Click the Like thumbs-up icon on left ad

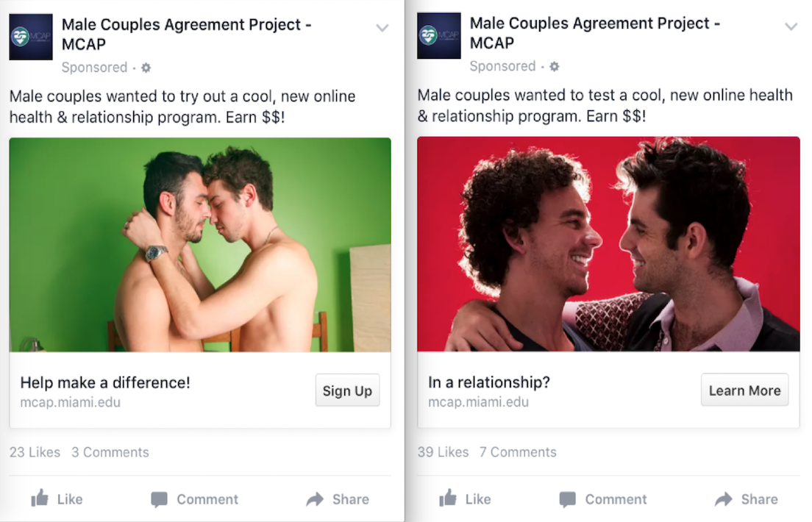click(x=40, y=498)
